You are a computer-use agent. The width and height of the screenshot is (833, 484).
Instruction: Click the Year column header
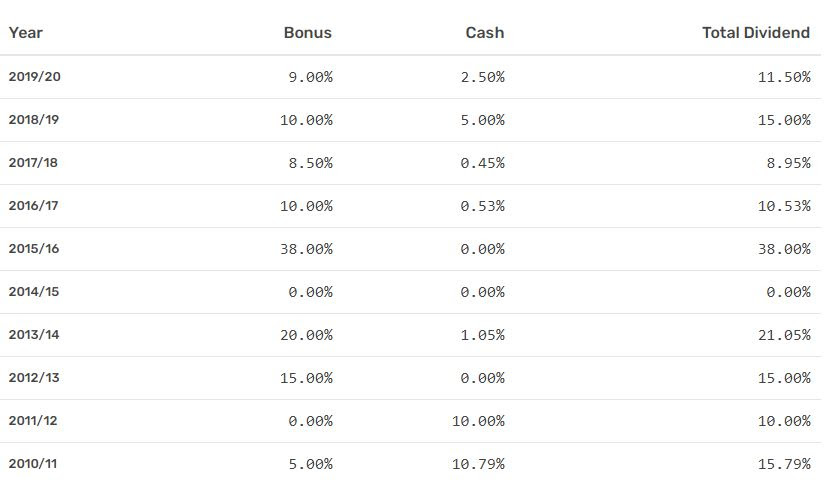click(26, 33)
